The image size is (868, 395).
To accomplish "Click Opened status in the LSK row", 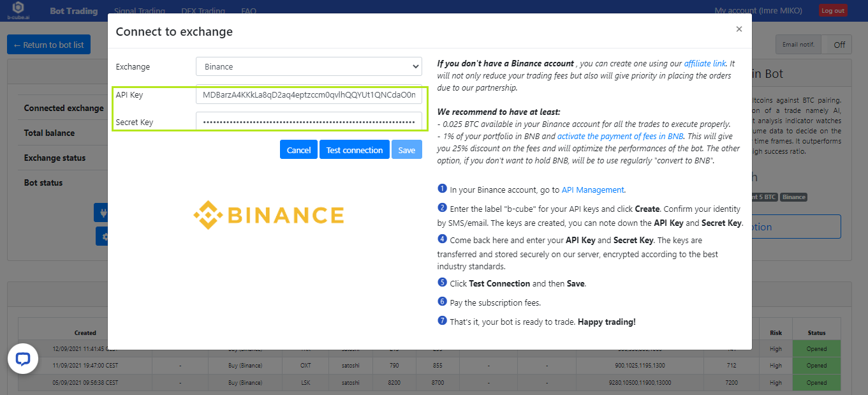I will click(x=816, y=383).
